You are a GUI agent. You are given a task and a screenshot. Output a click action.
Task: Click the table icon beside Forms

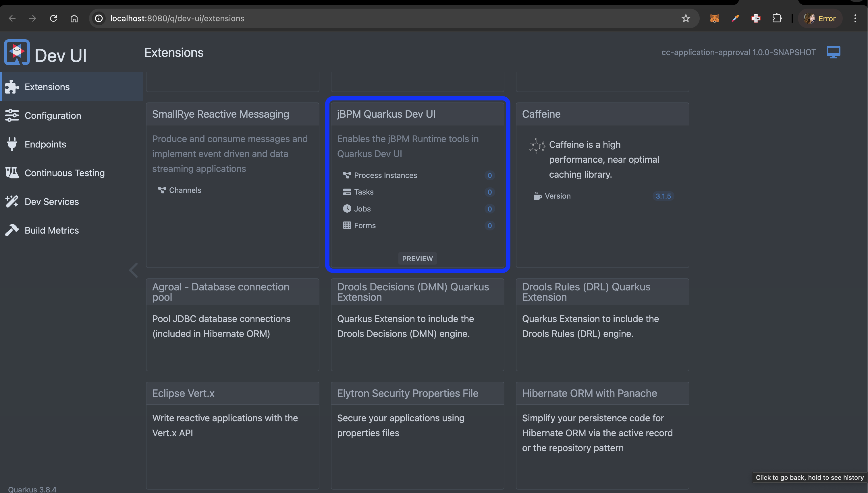click(347, 225)
